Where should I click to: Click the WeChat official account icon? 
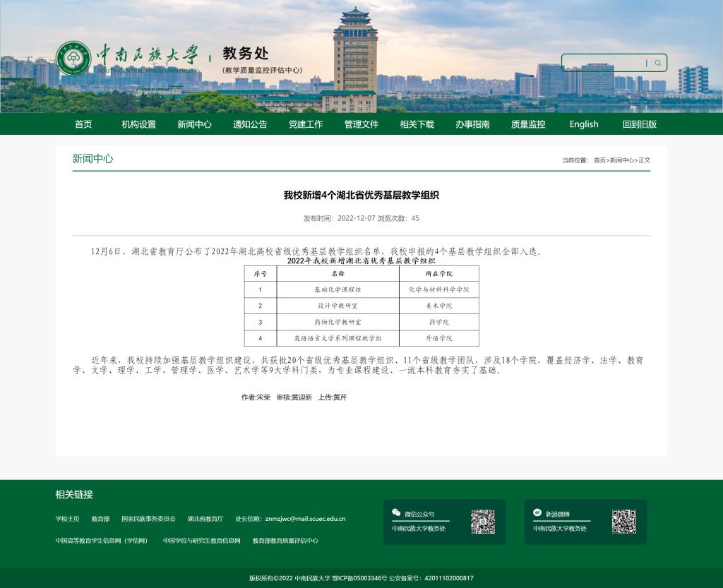tap(397, 513)
